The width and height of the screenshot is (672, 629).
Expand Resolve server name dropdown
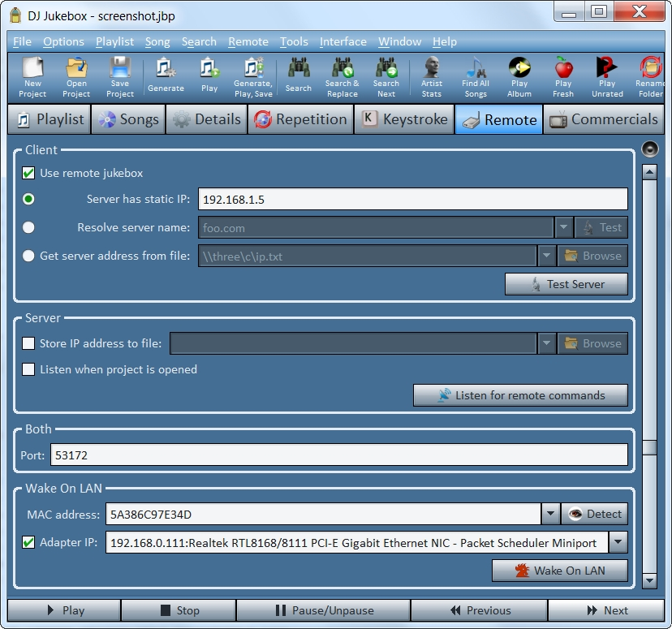coord(563,227)
